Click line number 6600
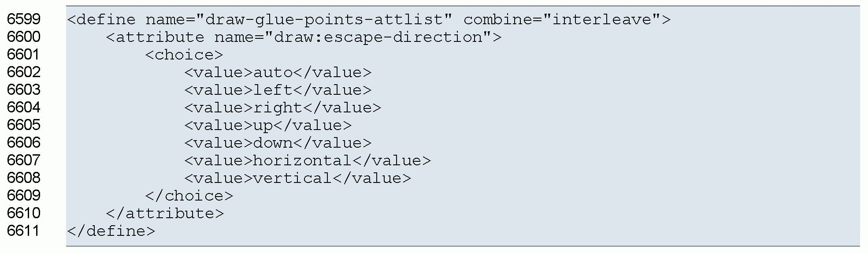Viewport: 868px width, 253px height. (24, 37)
